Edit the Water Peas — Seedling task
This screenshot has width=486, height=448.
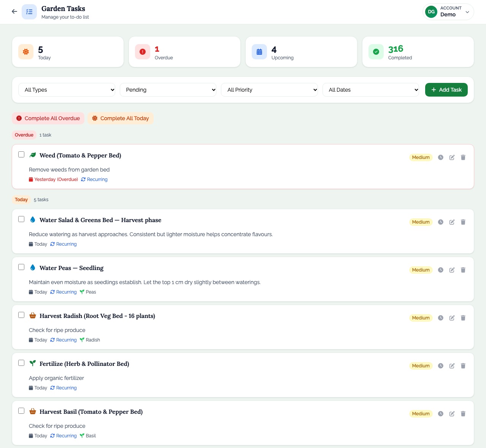(452, 270)
